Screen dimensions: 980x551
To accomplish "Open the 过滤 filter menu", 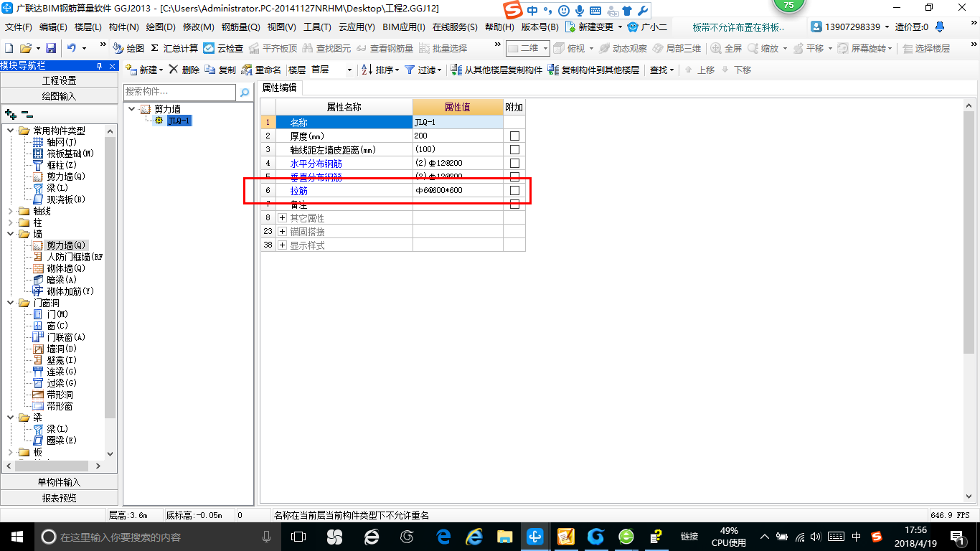I will [422, 70].
